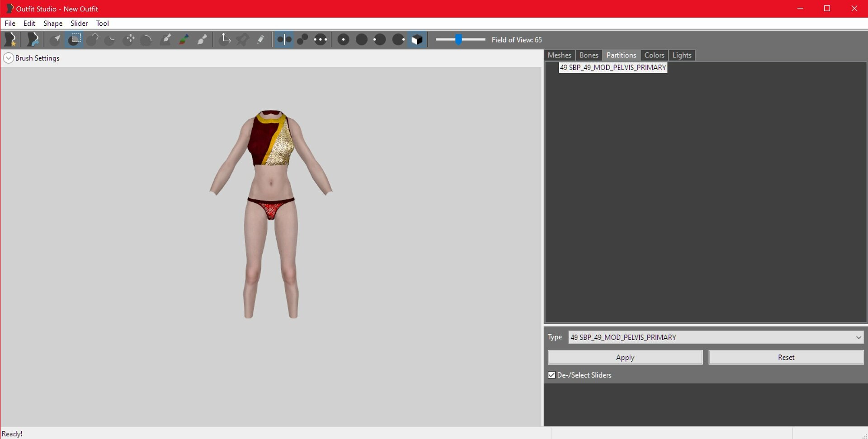Select the vertex Select tool
The width and height of the screenshot is (868, 439).
56,40
